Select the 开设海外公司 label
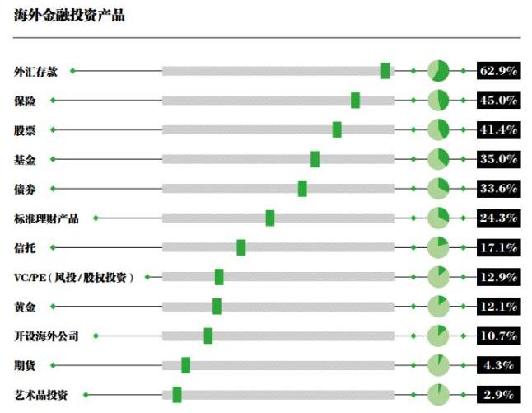This screenshot has height=413, width=532. coord(46,336)
